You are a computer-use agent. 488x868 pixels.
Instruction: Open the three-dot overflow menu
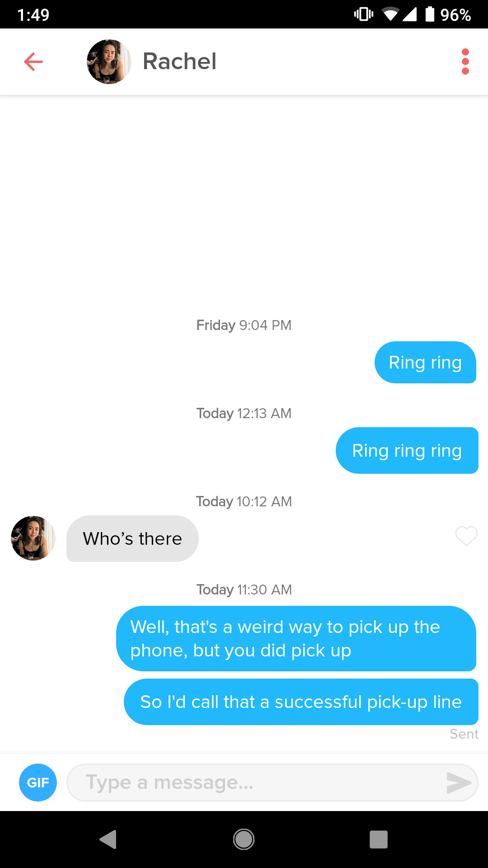[465, 61]
